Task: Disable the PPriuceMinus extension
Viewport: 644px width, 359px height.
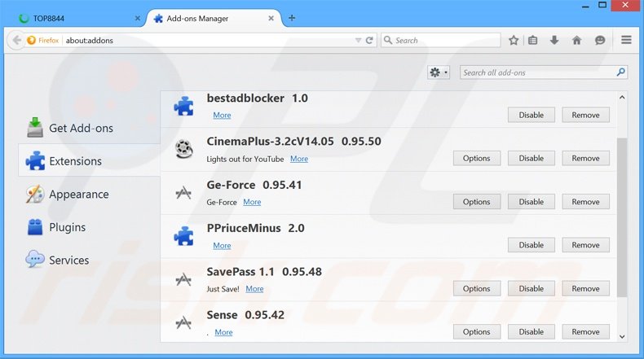Action: [531, 245]
